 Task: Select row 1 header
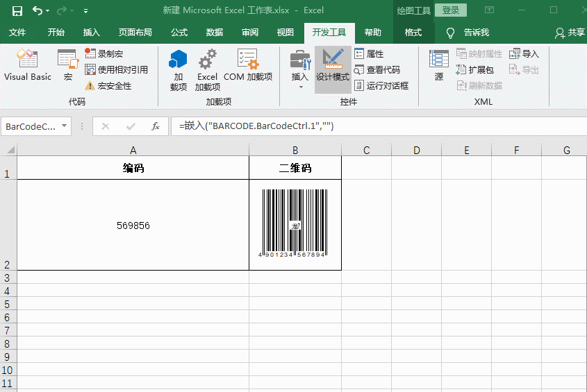(x=8, y=168)
